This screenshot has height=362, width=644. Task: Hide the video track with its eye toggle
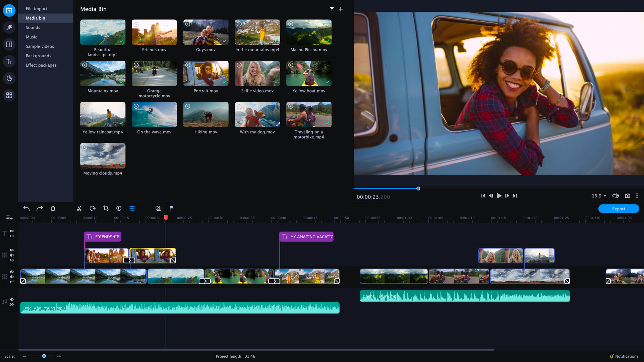(11, 272)
